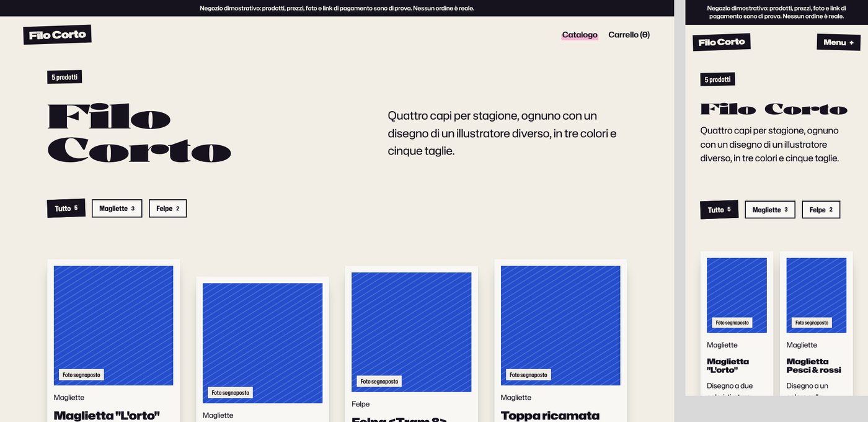Click the Maglietta Pesci & rossi product title

813,366
